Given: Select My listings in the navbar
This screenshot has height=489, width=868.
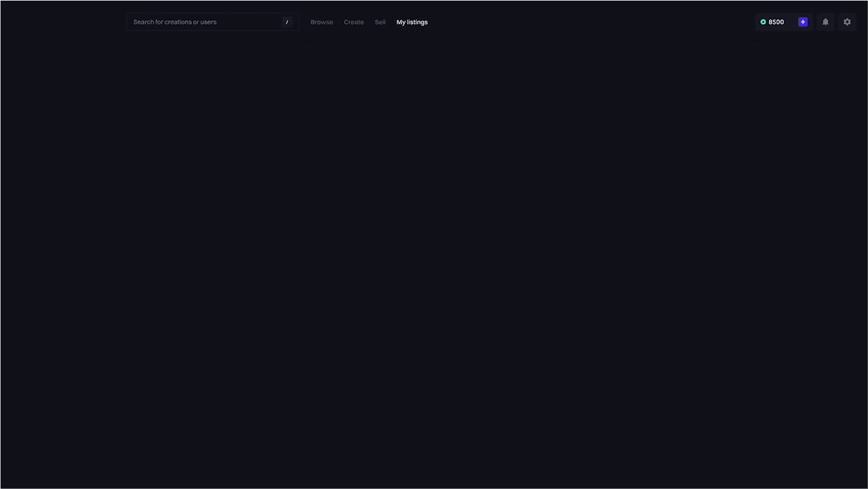Looking at the screenshot, I should pyautogui.click(x=412, y=20).
